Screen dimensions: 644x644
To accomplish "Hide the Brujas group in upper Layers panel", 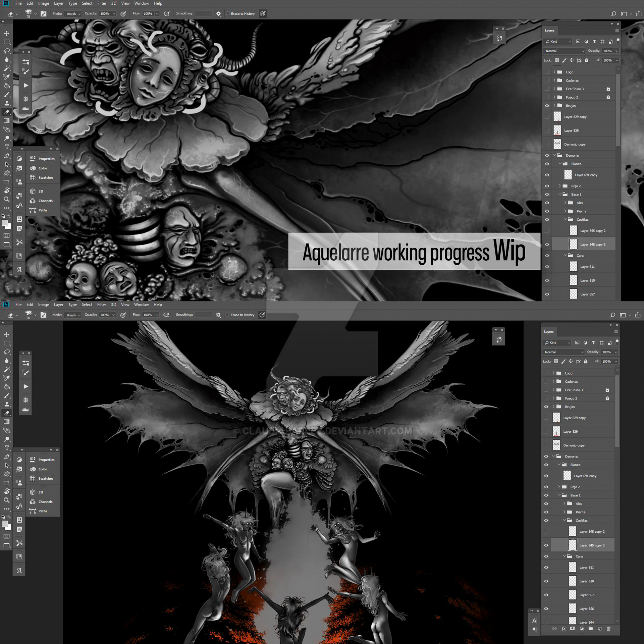I will tap(547, 106).
